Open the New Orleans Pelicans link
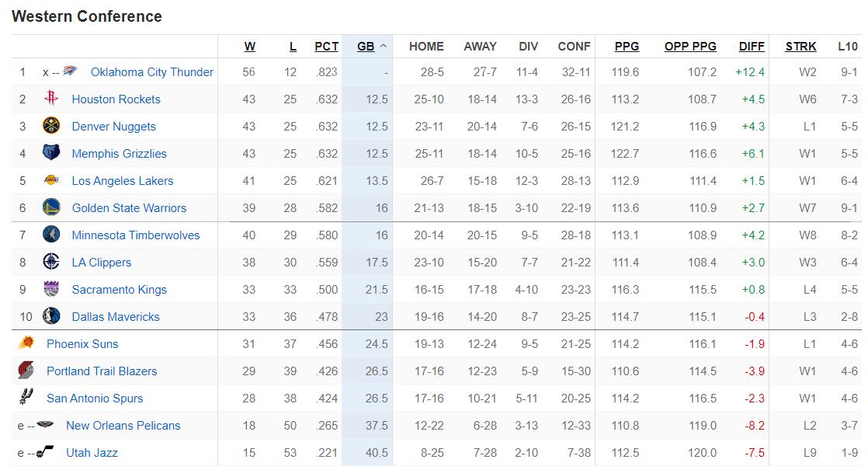This screenshot has height=470, width=868. tap(123, 425)
